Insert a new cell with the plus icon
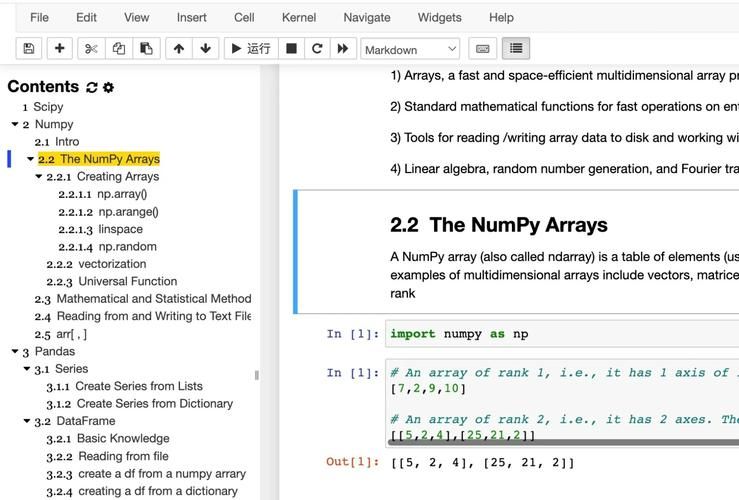Screen dimensions: 739x500 tap(59, 49)
